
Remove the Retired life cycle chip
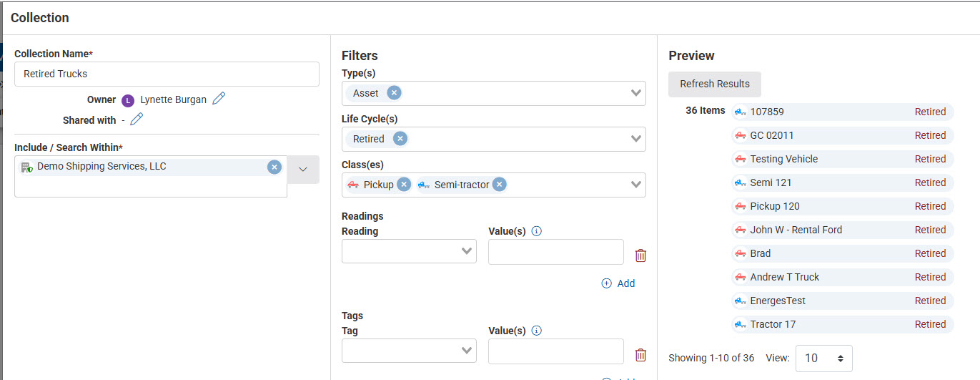pos(400,138)
